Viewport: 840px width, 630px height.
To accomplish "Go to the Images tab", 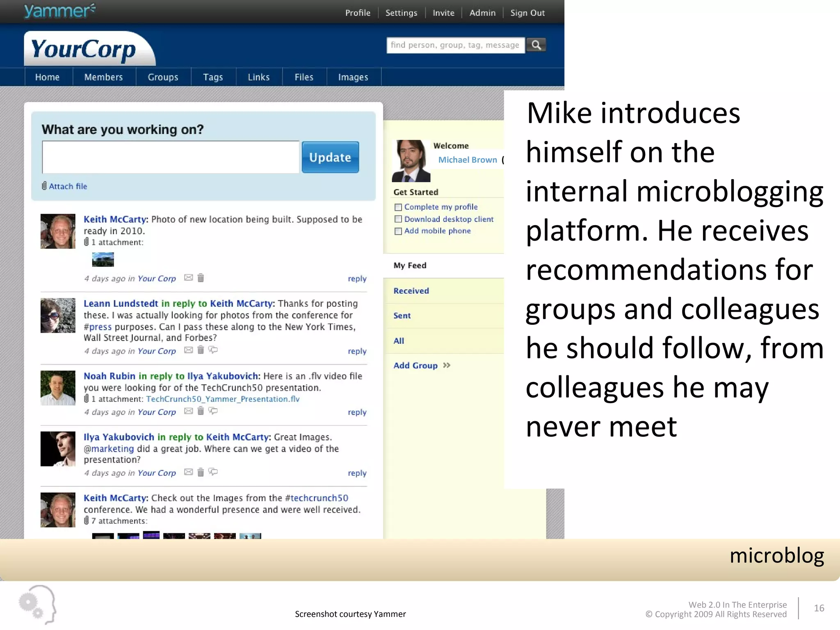I will (x=353, y=77).
